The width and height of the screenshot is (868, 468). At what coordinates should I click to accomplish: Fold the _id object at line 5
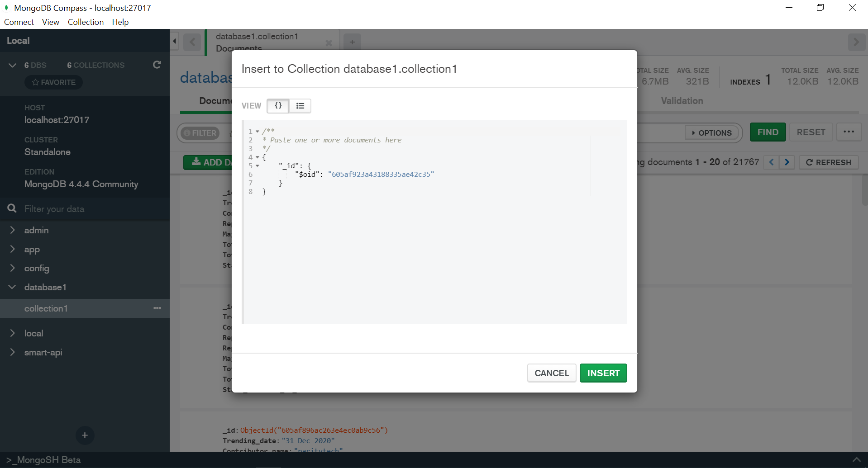(258, 166)
